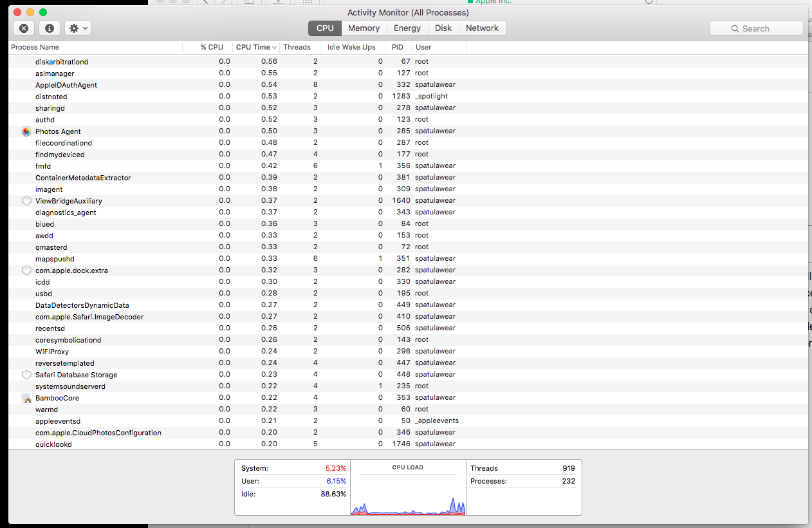Switch to the Memory tab
The width and height of the screenshot is (812, 528).
coord(364,28)
